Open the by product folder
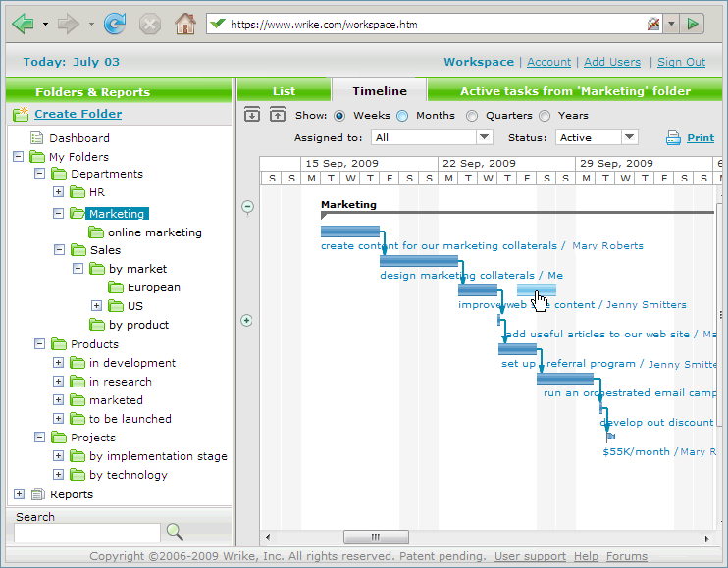This screenshot has width=728, height=568. (x=138, y=325)
